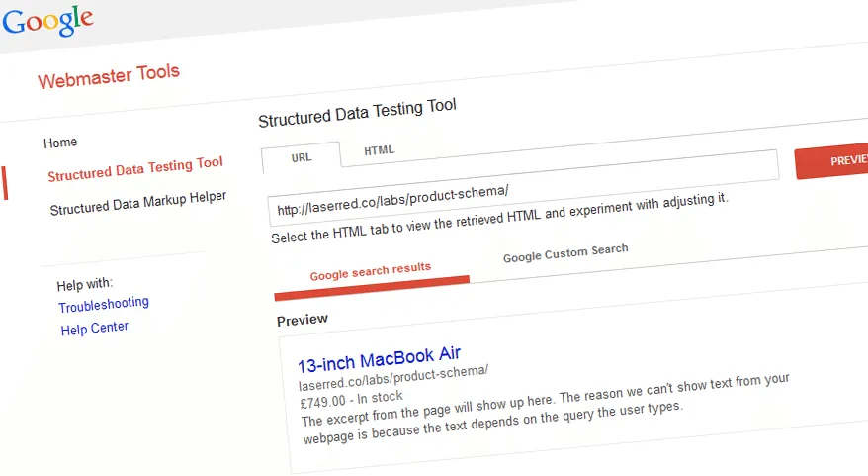Click the laserred.co result URL text

click(x=393, y=377)
